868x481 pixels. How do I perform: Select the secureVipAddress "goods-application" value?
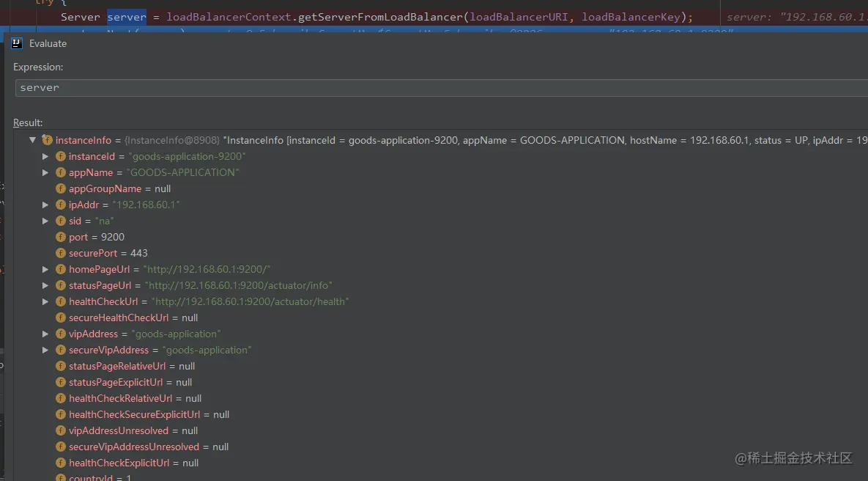(x=207, y=350)
